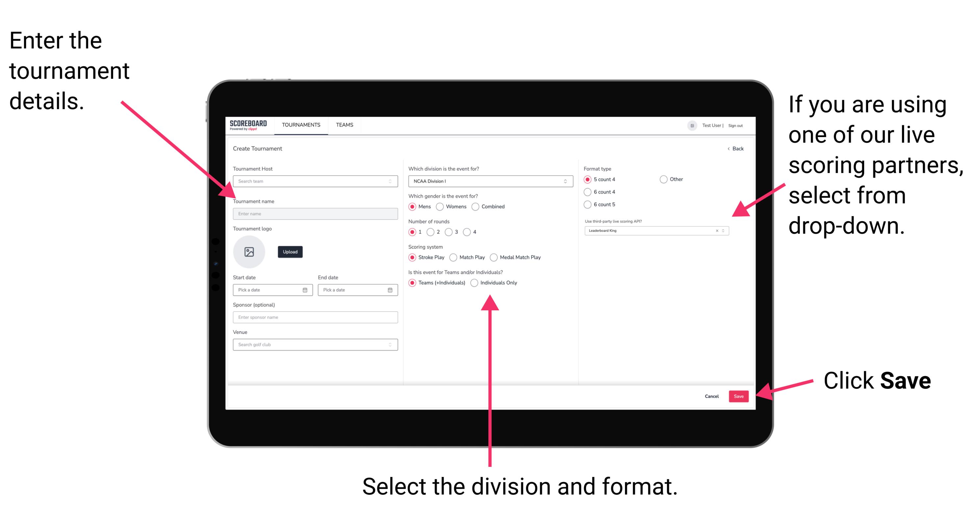The height and width of the screenshot is (527, 980).
Task: Expand the Venue golf club dropdown
Action: 390,345
